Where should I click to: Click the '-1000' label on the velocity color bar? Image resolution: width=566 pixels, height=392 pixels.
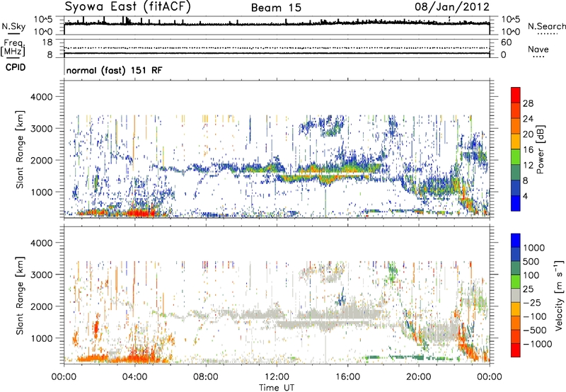point(538,344)
